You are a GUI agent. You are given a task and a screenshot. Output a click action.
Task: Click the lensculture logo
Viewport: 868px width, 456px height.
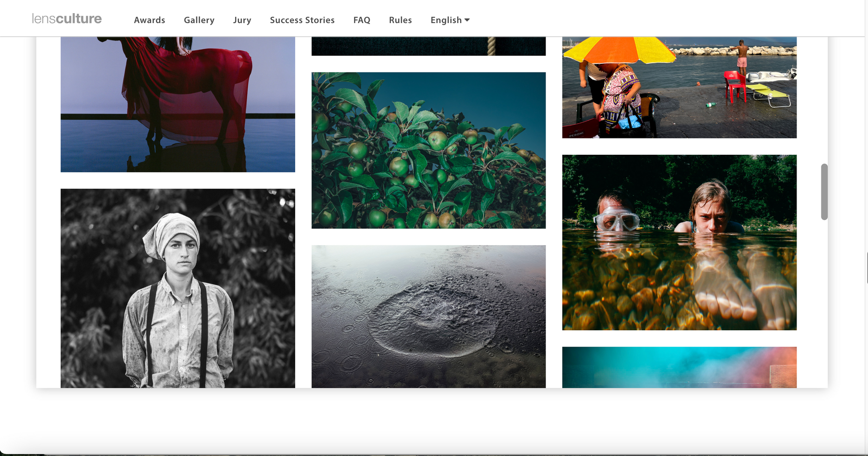coord(66,19)
